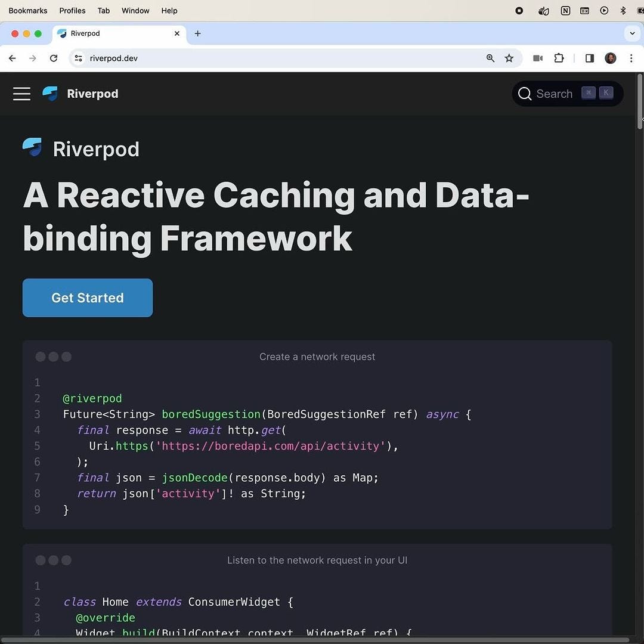
Task: Click the Riverpod logo in navbar
Action: 51,94
